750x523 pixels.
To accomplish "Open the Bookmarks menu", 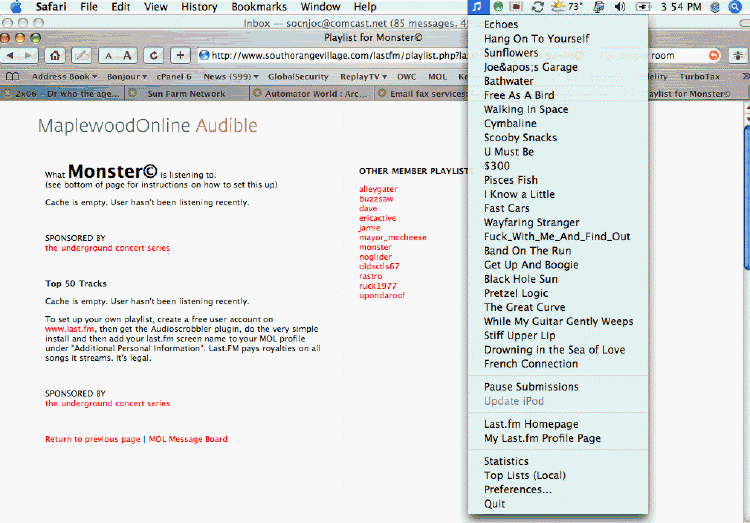I will (x=259, y=7).
